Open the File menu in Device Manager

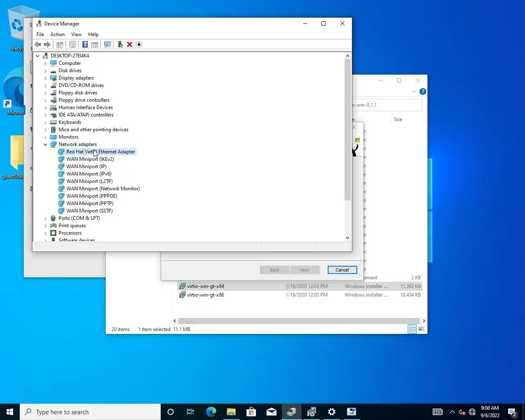[x=40, y=34]
